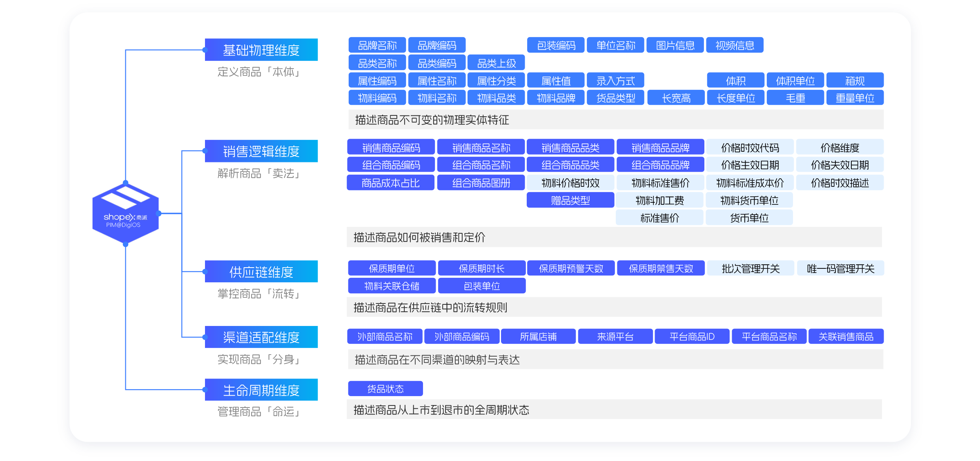
Task: Click the 品类名称 tag
Action: click(377, 63)
